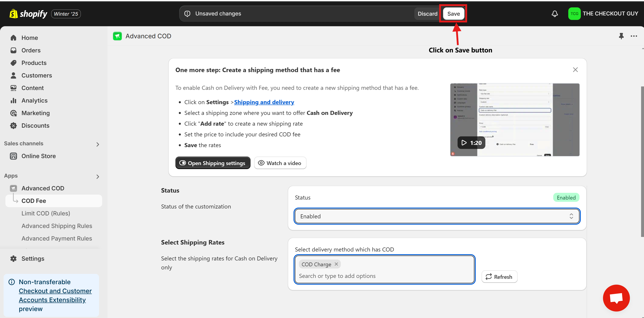Open Settings gear in sidebar
This screenshot has height=318, width=644.
pyautogui.click(x=13, y=259)
